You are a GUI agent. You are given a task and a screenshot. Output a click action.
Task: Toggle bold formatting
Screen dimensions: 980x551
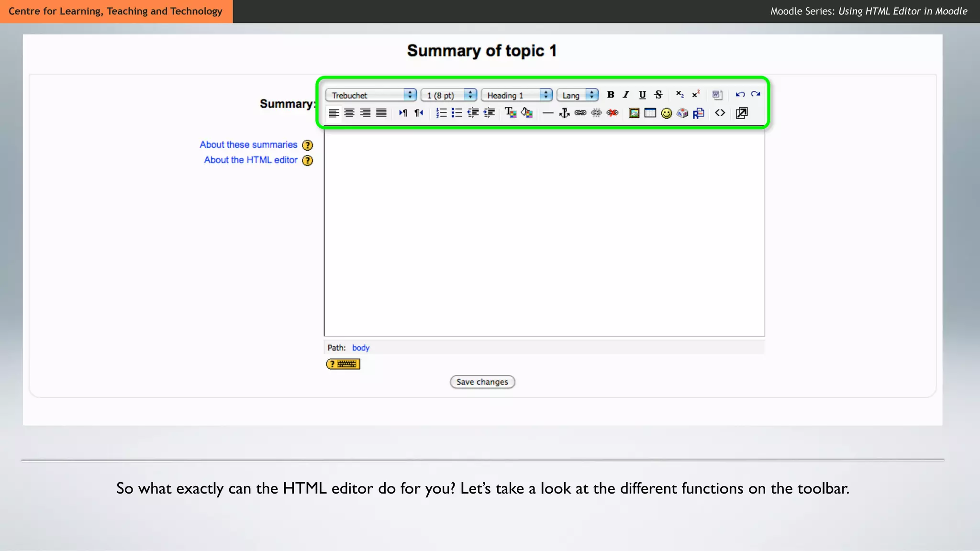point(610,95)
